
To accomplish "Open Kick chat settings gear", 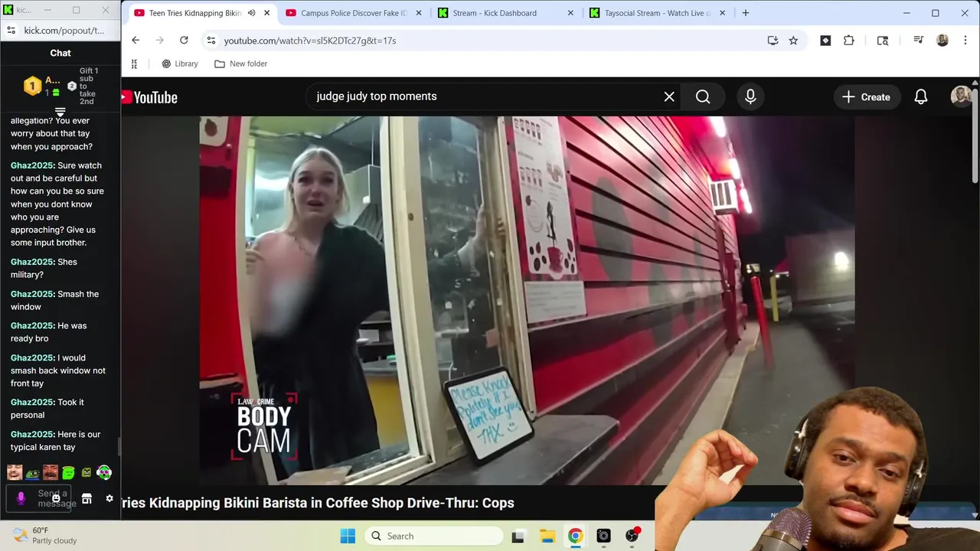I will click(x=109, y=498).
